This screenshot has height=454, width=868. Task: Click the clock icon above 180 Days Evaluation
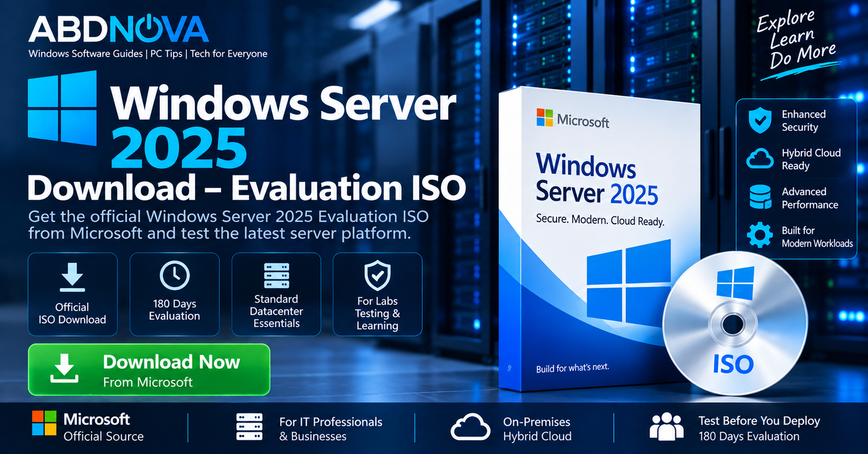click(x=175, y=275)
